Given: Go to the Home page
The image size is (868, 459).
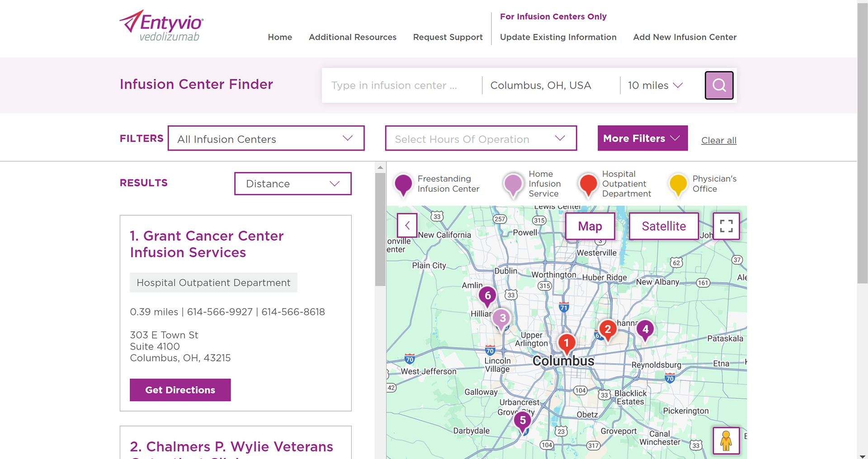Looking at the screenshot, I should 280,37.
